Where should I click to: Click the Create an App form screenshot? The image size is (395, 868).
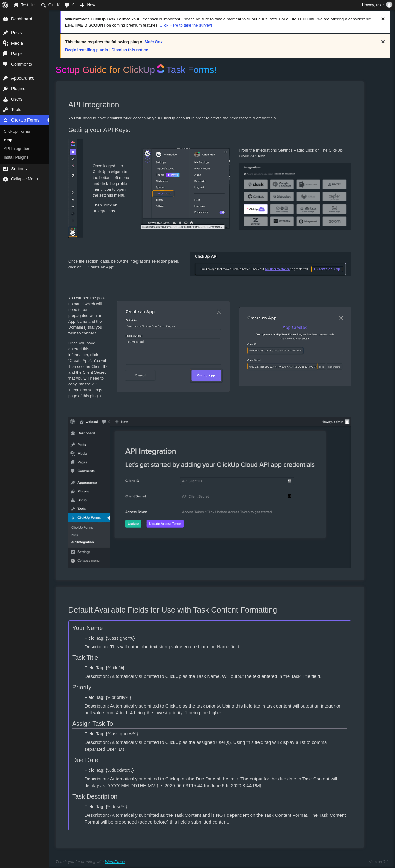pyautogui.click(x=173, y=347)
